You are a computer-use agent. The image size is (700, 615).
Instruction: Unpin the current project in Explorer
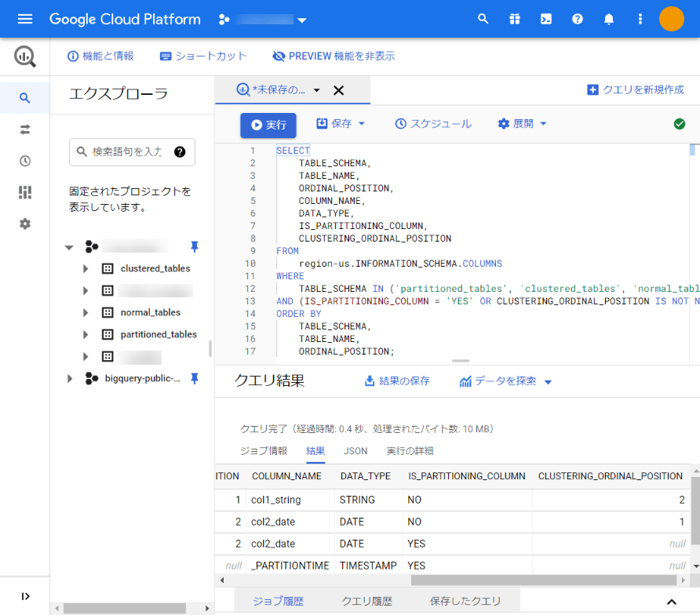(194, 246)
